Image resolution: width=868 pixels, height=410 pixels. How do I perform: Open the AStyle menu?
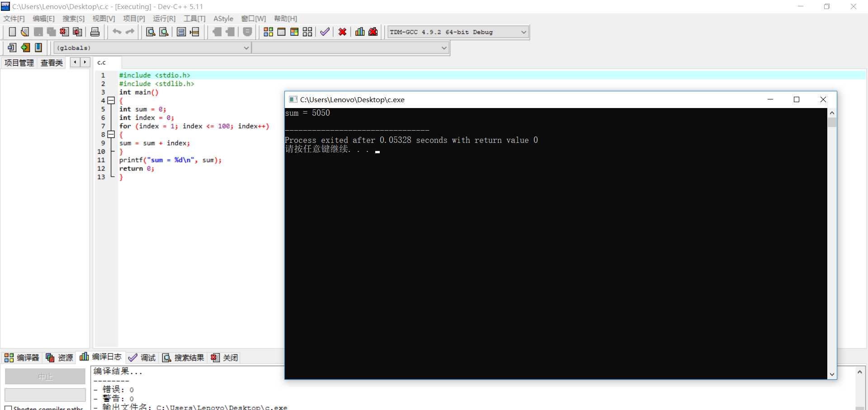point(223,19)
